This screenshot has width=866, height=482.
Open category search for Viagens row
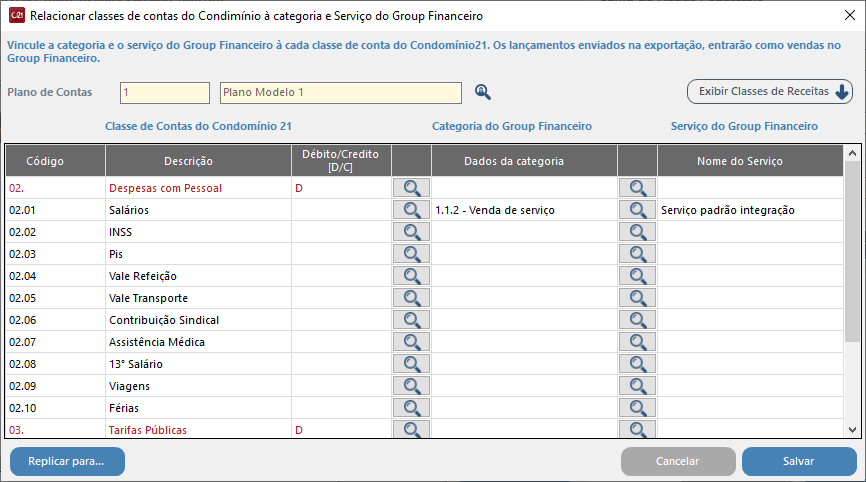[x=411, y=386]
